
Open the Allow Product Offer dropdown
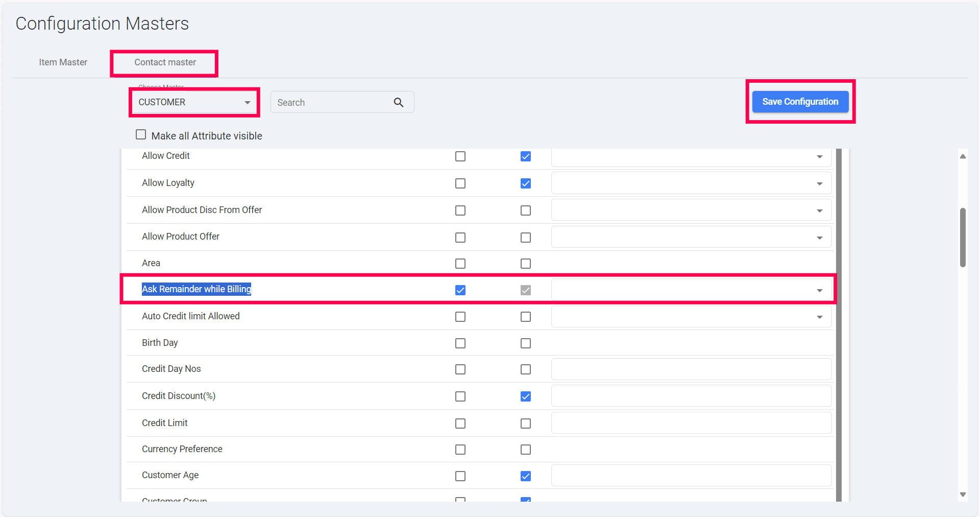pos(819,238)
